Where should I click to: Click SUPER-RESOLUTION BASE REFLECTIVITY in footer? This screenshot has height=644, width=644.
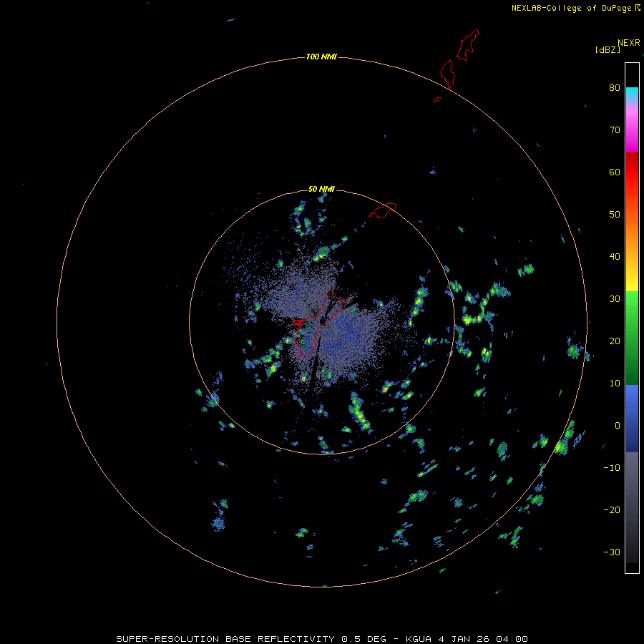225,639
